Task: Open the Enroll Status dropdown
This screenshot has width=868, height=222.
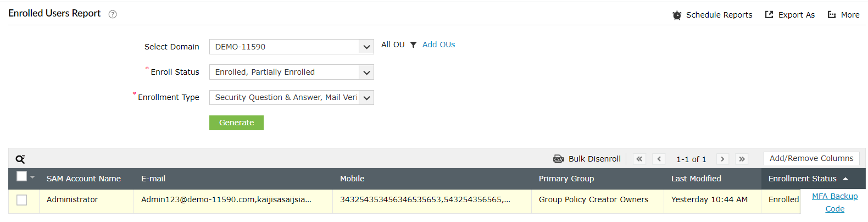Action: (x=366, y=72)
